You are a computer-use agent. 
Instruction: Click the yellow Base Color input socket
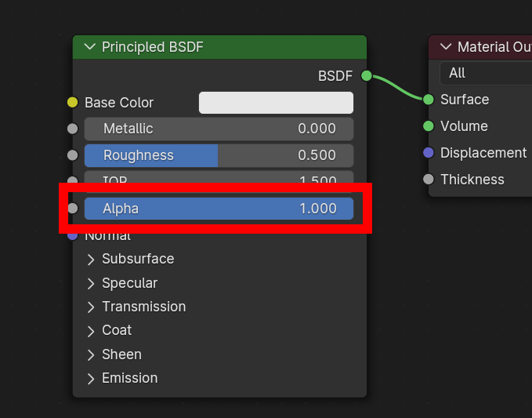point(73,103)
